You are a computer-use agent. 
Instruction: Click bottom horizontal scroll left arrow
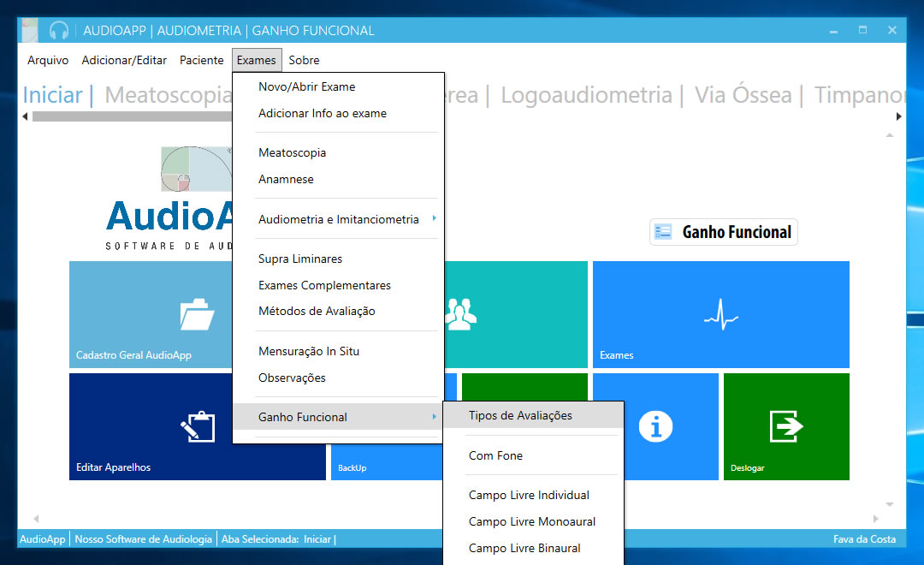[37, 519]
